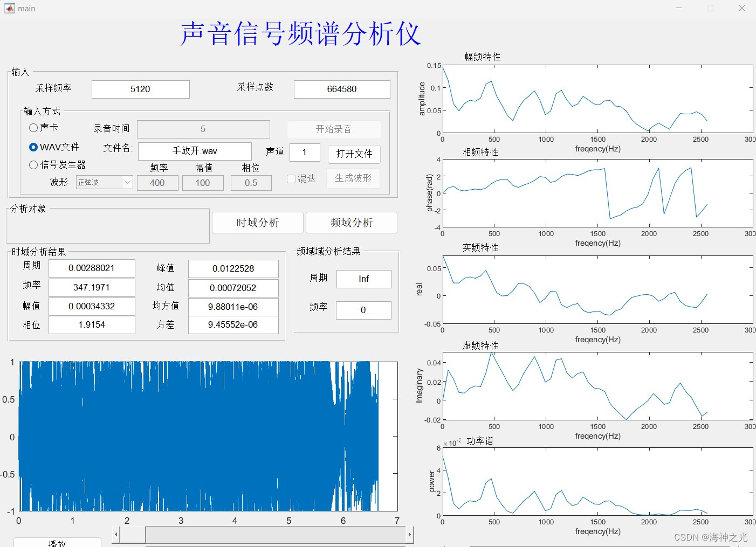Click the 均值 value 0.00072052

[x=233, y=288]
